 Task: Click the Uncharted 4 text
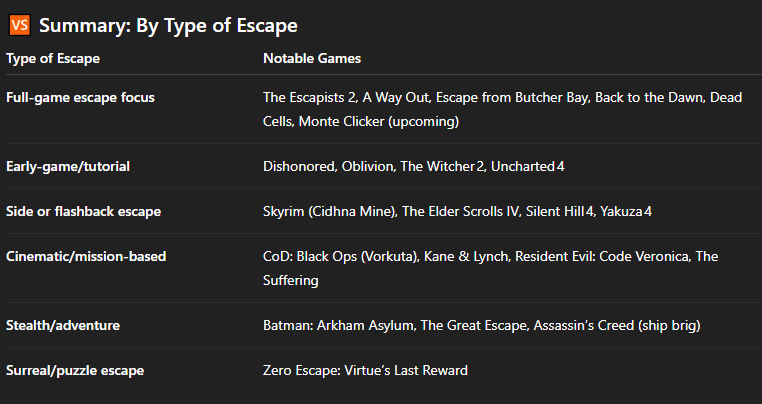(x=528, y=166)
